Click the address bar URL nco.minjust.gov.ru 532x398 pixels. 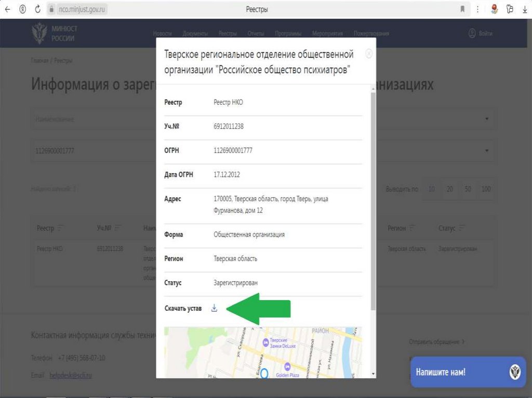point(82,9)
